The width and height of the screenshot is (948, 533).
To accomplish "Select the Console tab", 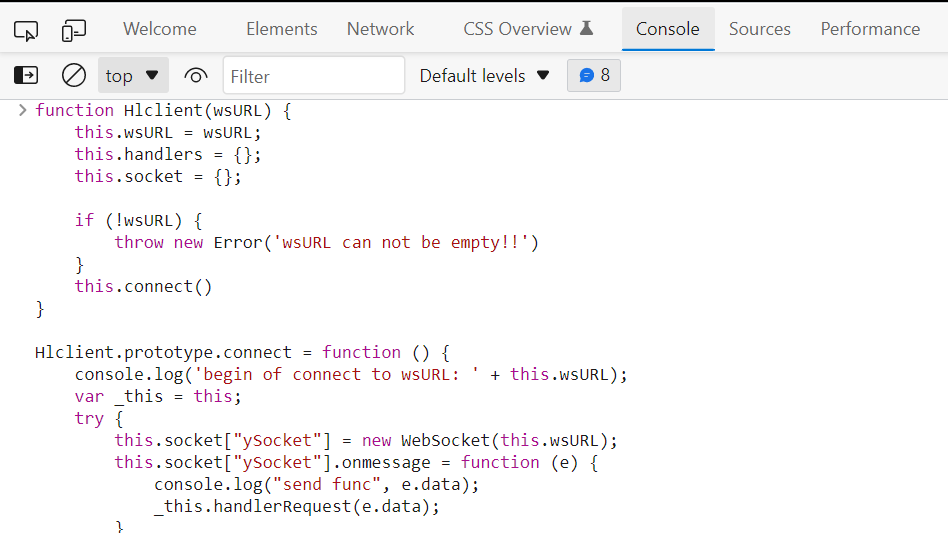I will [x=668, y=29].
